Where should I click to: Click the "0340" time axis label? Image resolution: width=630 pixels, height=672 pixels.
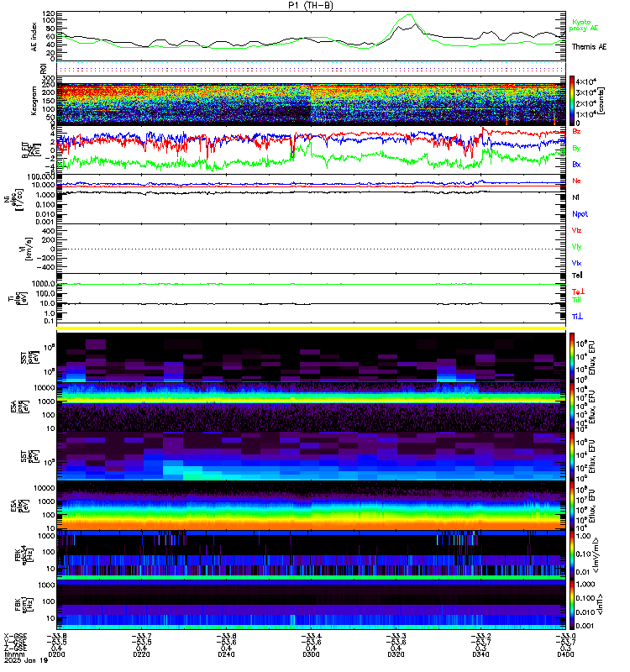point(480,654)
